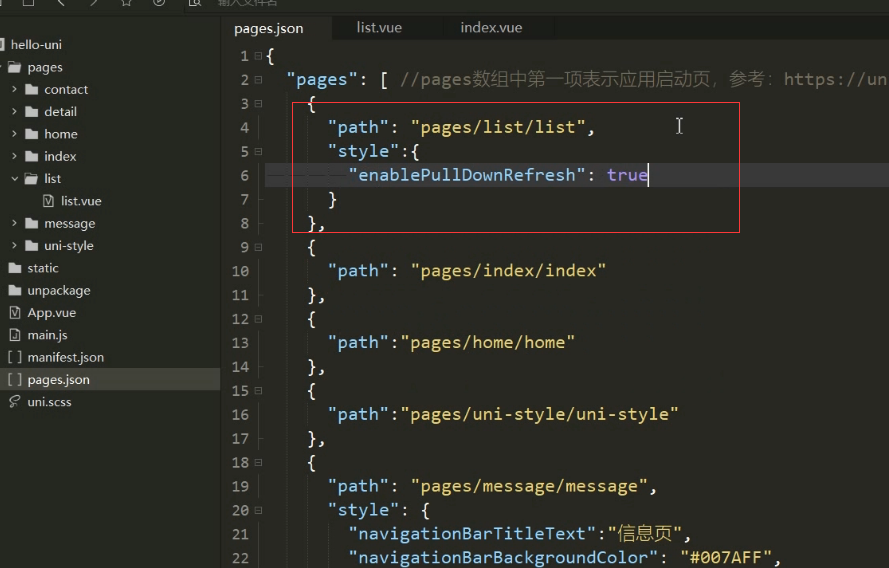
Task: Click the index folder icon
Action: [32, 156]
